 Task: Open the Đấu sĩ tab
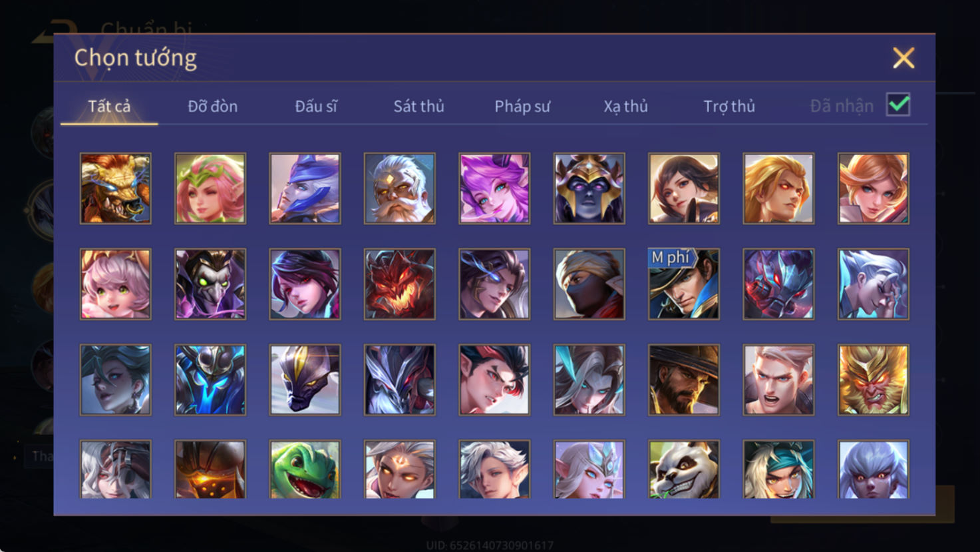(316, 106)
